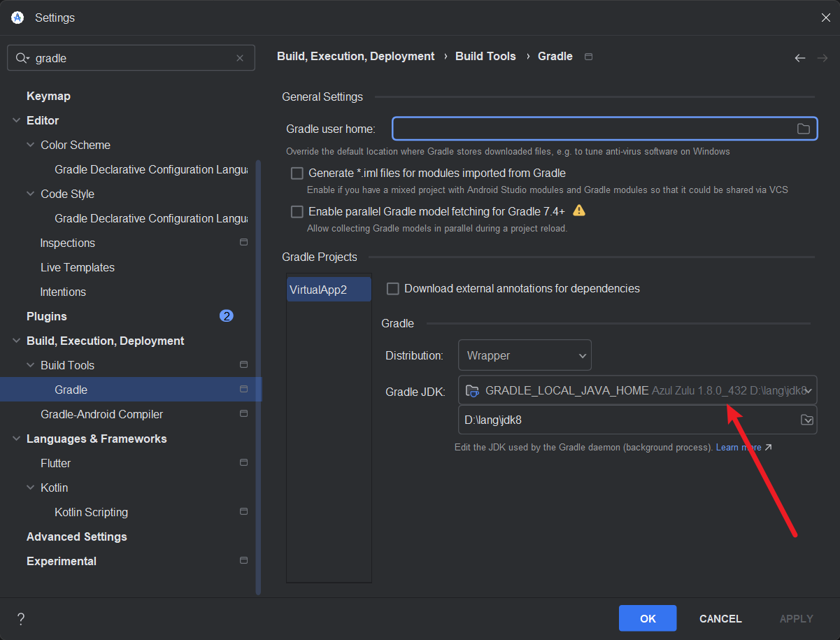
Task: Clear the gradle search text
Action: 240,58
